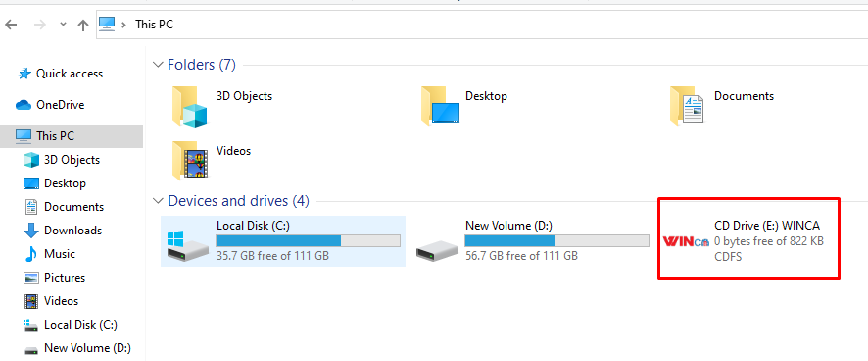The height and width of the screenshot is (361, 868).
Task: Select the New Volume (D:) drive icon
Action: click(x=437, y=251)
